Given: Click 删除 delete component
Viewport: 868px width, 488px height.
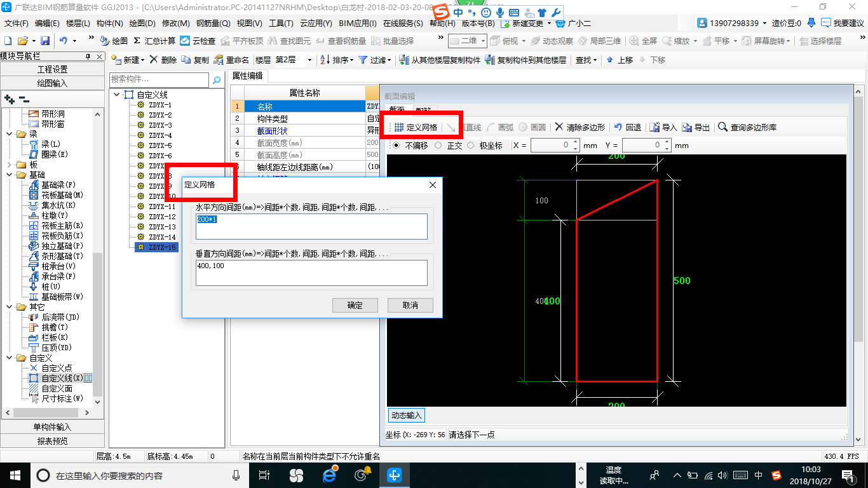Looking at the screenshot, I should 163,60.
